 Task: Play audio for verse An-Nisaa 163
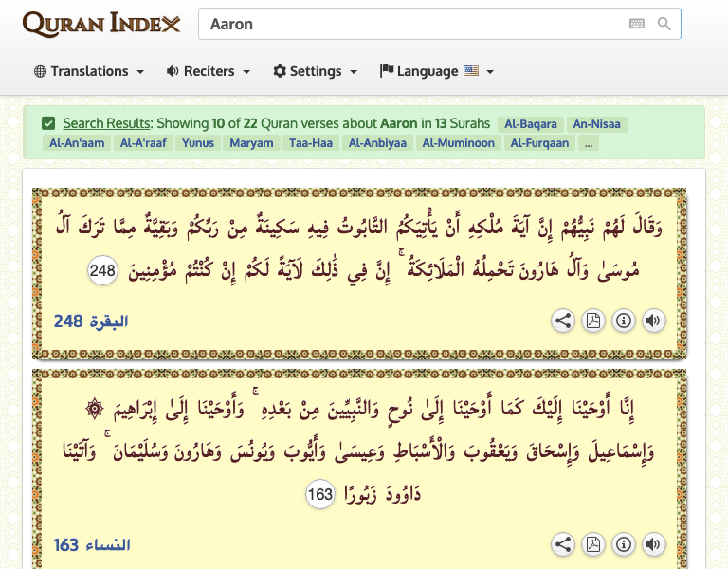[654, 544]
